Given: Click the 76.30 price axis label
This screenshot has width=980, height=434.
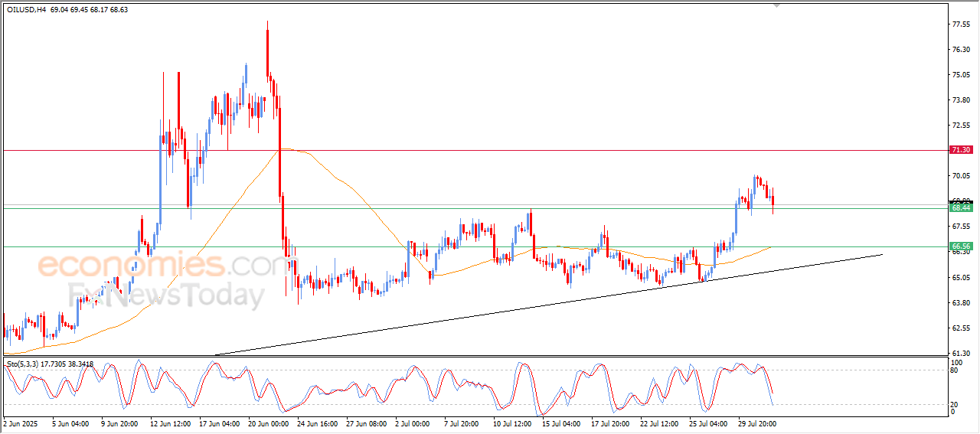Looking at the screenshot, I should point(961,50).
